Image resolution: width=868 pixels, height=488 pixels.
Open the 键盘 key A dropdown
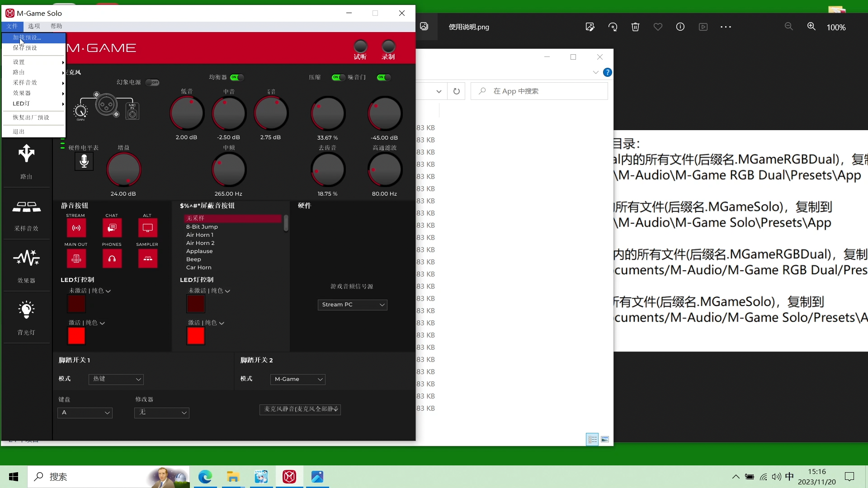click(x=85, y=413)
